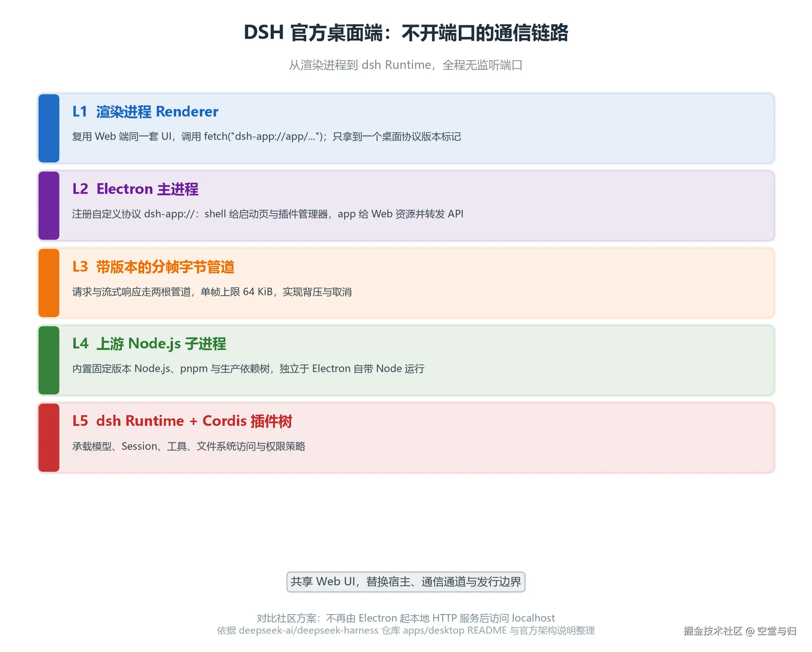Viewport: 812px width, 652px height.
Task: Click the boxed label '共享 Web UI，替换宿主、通信通道与发行边界'
Action: click(406, 582)
